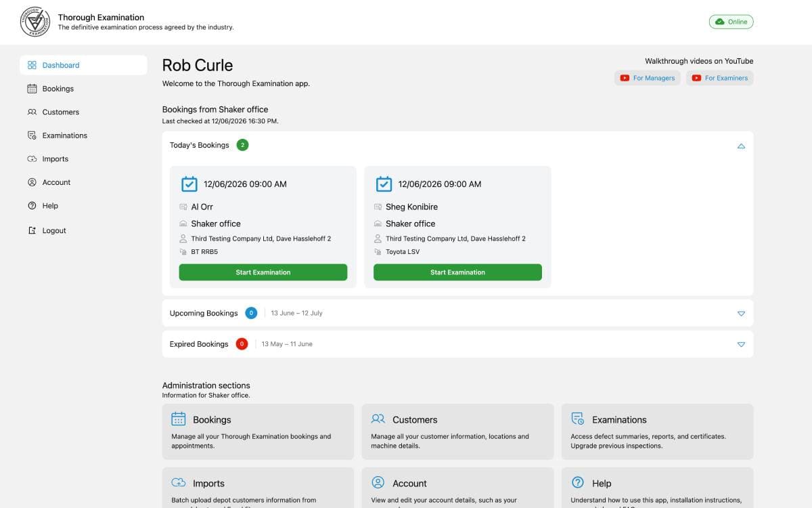Click the Online status badge
The image size is (812, 508).
coord(731,22)
